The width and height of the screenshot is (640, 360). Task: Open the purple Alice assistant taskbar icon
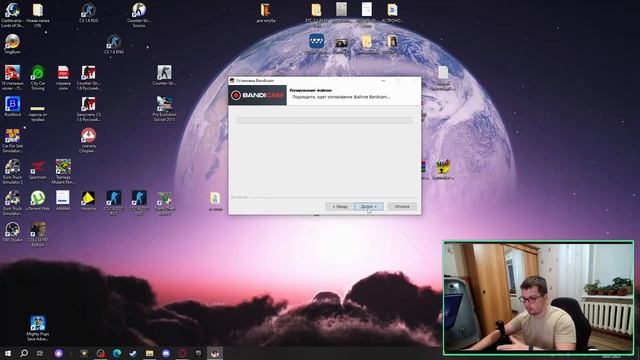59,353
